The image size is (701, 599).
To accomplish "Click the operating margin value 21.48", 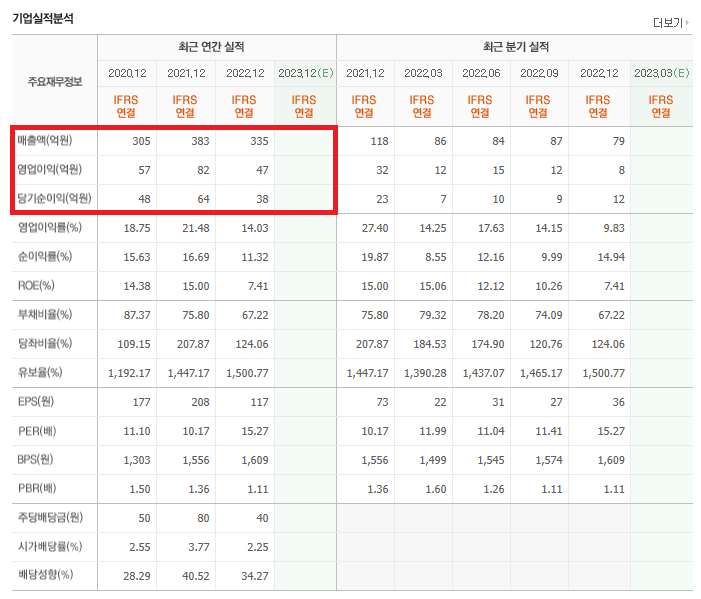I will 196,228.
